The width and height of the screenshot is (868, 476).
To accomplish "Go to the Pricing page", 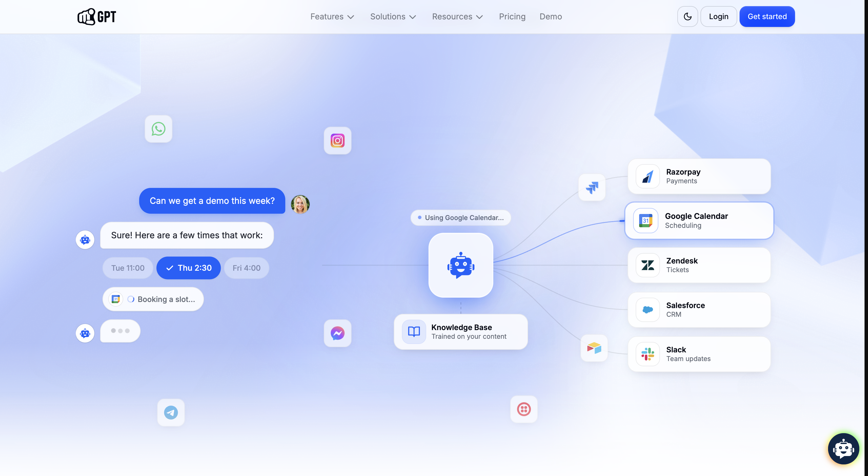I will [512, 17].
